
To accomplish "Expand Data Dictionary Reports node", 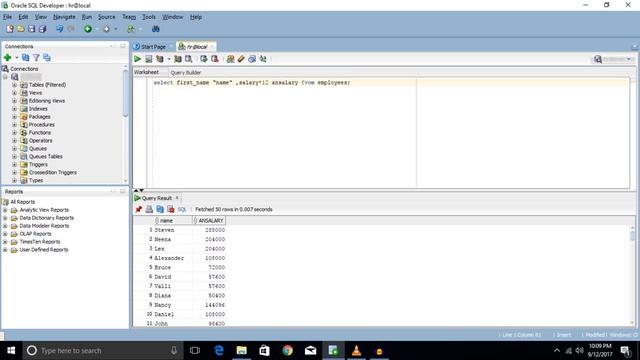I will 5,218.
